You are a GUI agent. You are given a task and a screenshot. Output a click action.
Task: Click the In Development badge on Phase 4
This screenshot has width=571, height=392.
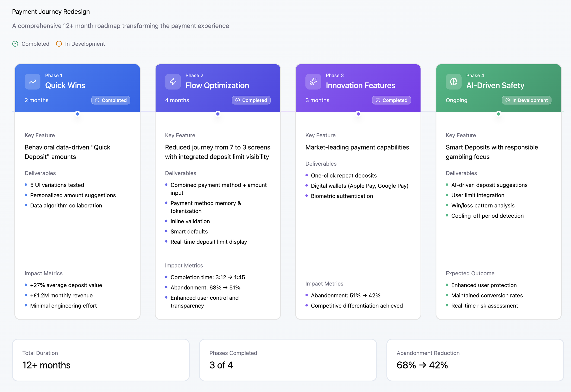[526, 100]
